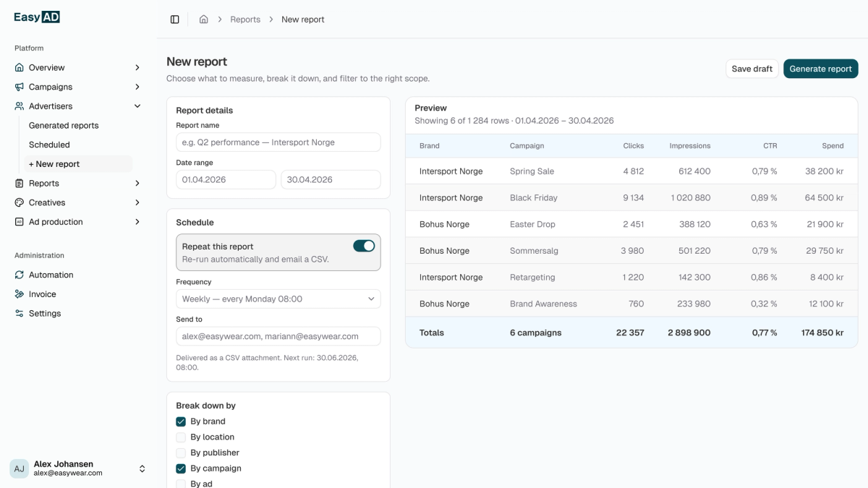The width and height of the screenshot is (868, 488).
Task: Click Sommersalg campaign cell
Action: (x=534, y=251)
